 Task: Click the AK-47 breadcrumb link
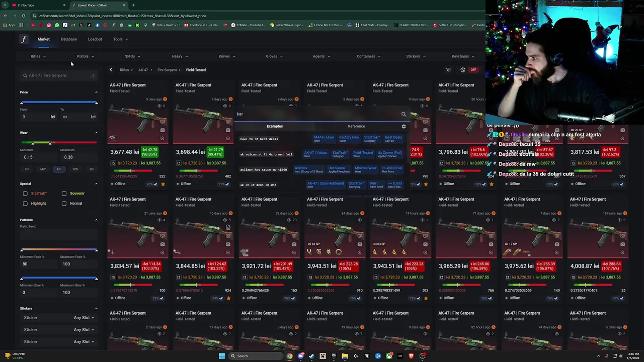[143, 70]
